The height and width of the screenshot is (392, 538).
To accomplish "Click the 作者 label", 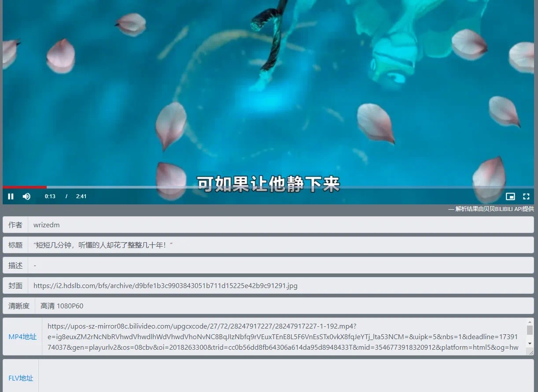I will [15, 225].
